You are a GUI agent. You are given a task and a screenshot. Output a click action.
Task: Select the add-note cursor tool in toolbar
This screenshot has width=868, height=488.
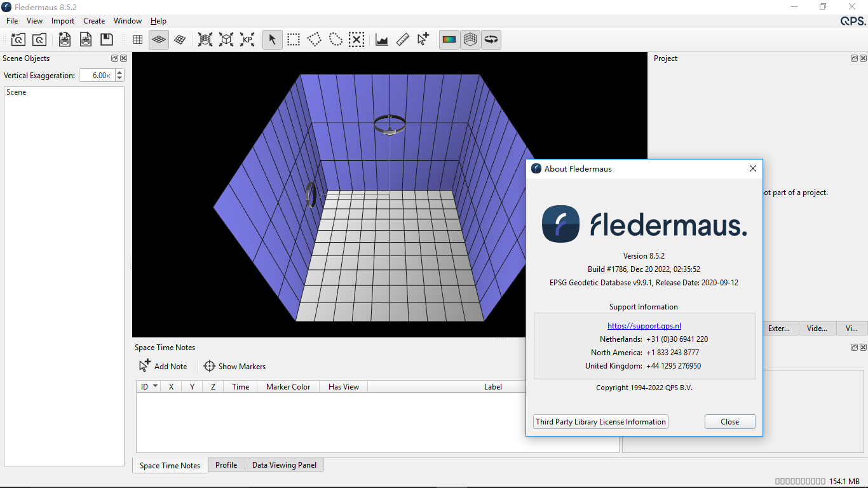click(x=424, y=39)
